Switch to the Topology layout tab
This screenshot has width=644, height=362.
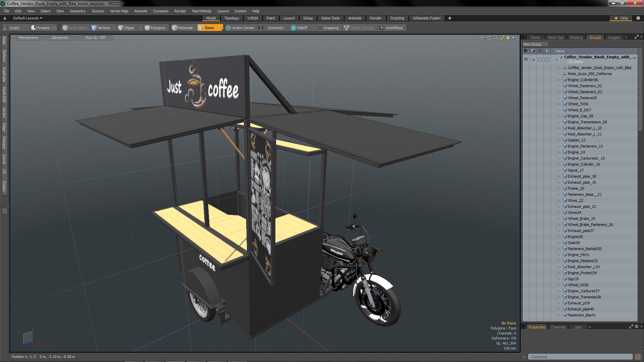[231, 18]
